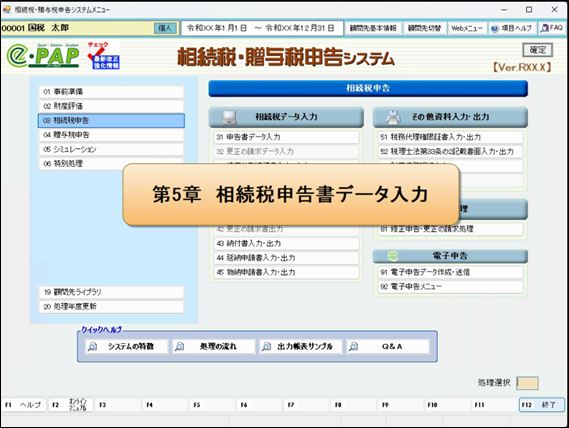Open the Webメニュー

point(467,28)
